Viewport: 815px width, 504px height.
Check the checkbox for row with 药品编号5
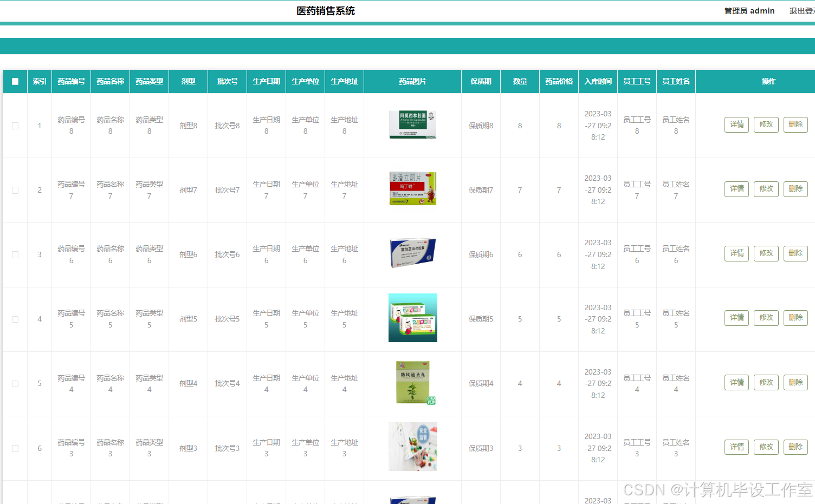pos(15,319)
